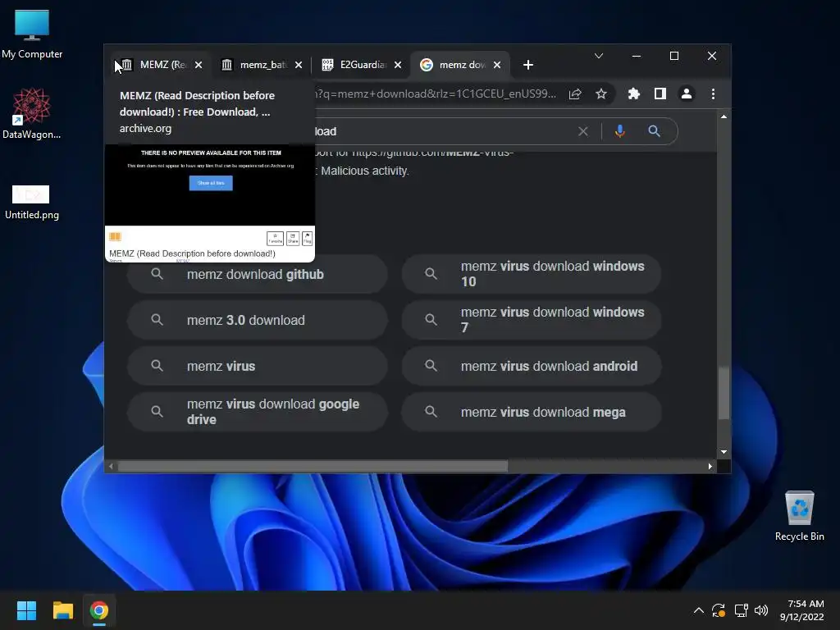Maximize the Chrome window
The image size is (840, 630).
674,56
